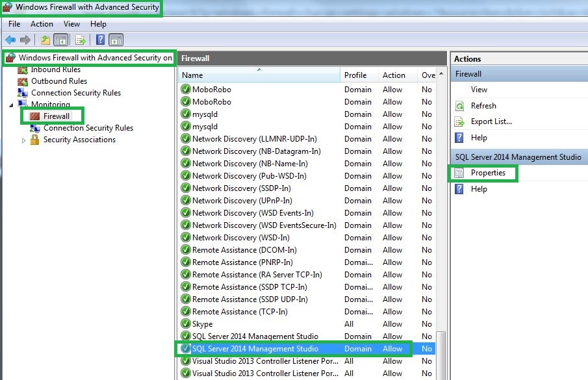Toggle Show/Hide Action Pane toolbar button
Screen dimensions: 588x380
pyautogui.click(x=116, y=40)
